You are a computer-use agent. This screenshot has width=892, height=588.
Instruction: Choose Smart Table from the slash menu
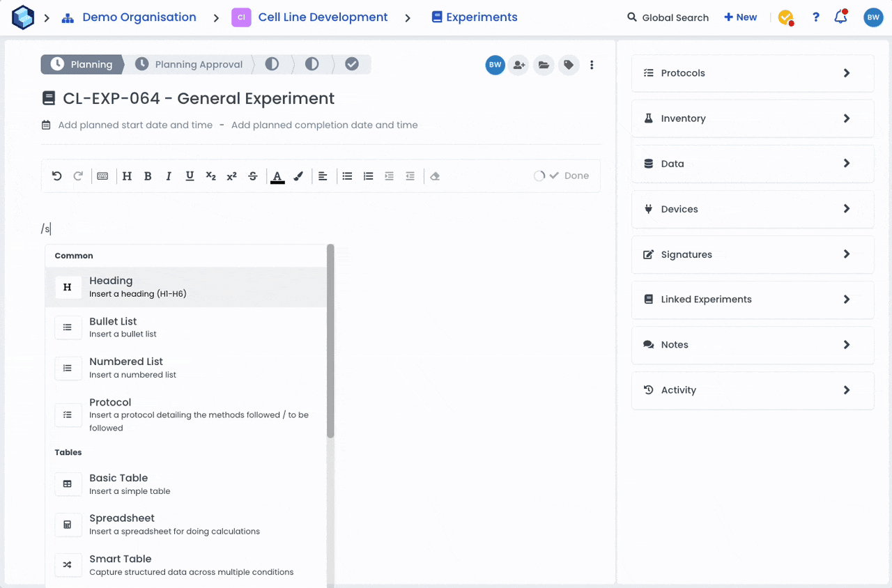[x=185, y=565]
